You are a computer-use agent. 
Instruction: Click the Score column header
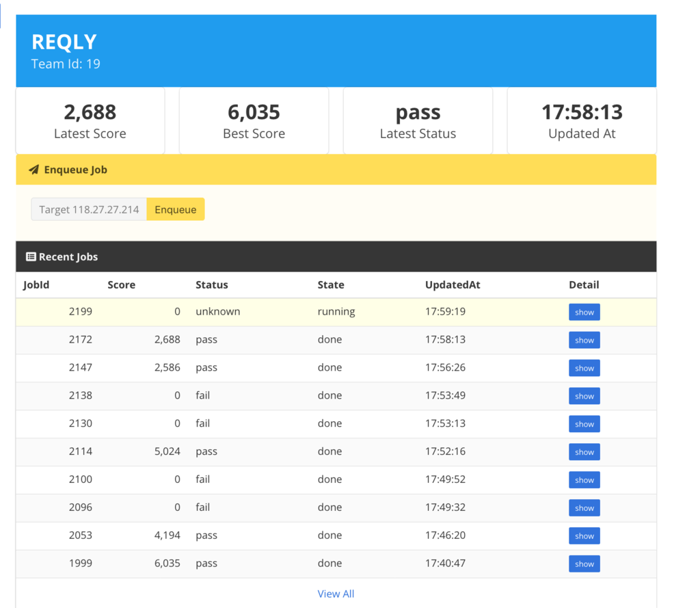point(122,285)
